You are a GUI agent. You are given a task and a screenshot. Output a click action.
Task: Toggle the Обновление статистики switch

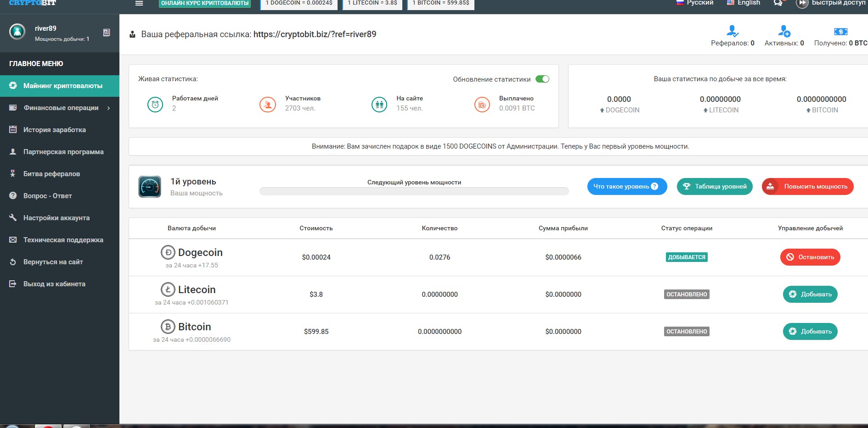click(x=542, y=79)
